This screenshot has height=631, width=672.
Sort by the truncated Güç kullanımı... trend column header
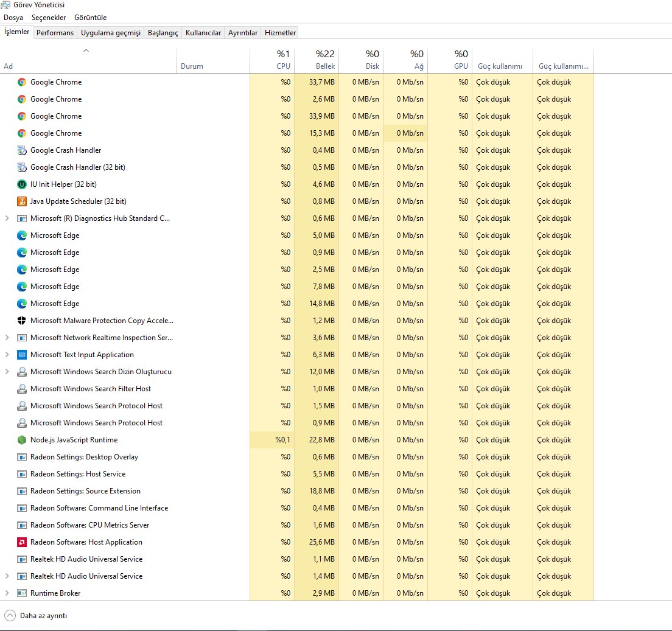coord(564,60)
